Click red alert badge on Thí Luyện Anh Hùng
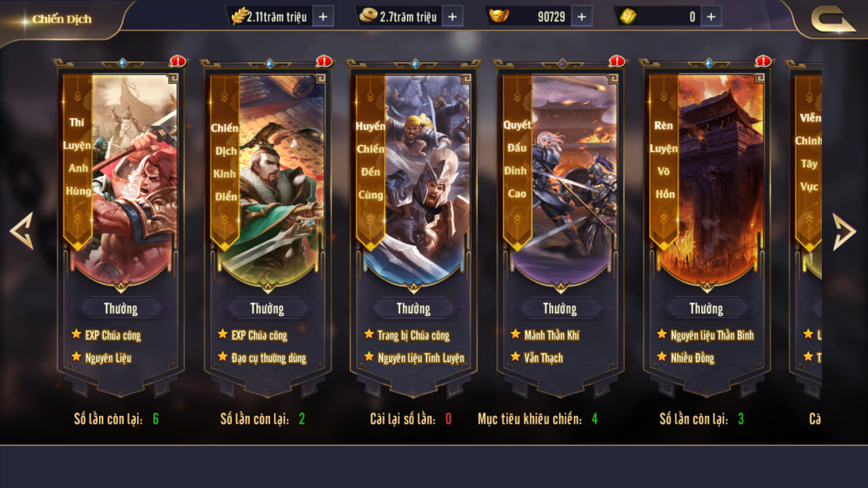 coord(178,61)
